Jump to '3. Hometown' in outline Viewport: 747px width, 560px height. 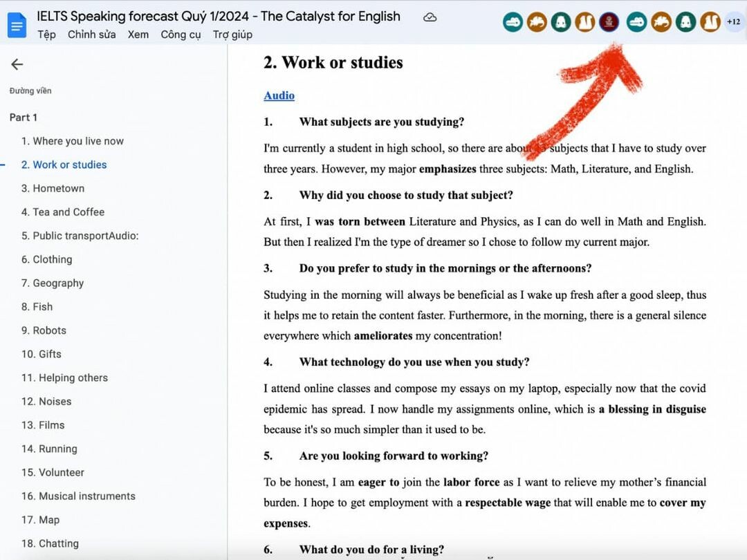click(x=53, y=188)
